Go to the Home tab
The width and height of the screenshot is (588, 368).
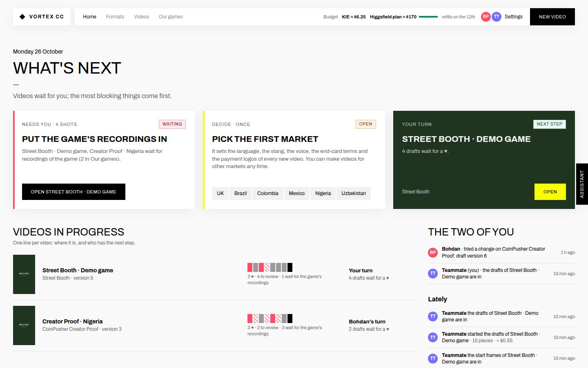pos(89,17)
